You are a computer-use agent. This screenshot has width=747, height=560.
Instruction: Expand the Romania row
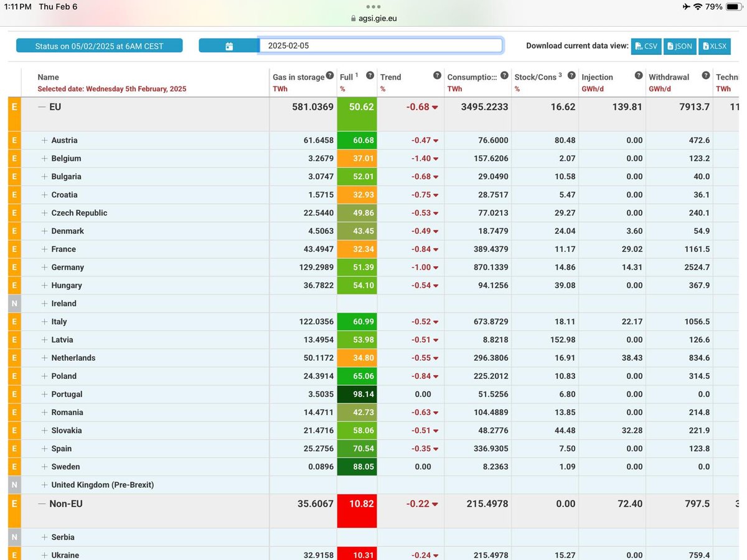[x=45, y=412]
